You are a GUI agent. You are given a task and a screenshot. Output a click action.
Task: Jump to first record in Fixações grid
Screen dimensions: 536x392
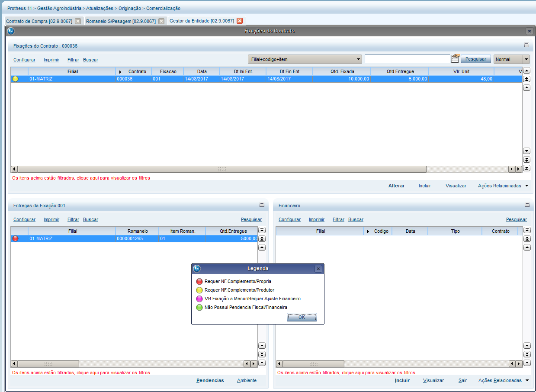click(527, 70)
